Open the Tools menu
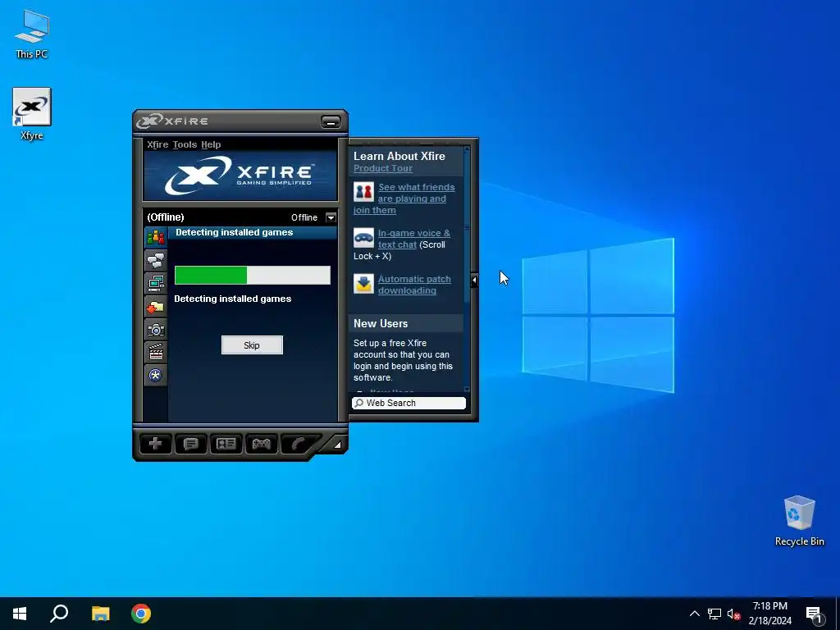This screenshot has width=840, height=630. (x=185, y=144)
